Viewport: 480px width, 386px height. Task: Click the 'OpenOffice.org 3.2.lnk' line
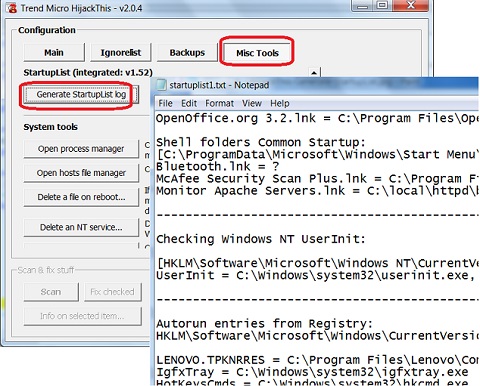318,118
